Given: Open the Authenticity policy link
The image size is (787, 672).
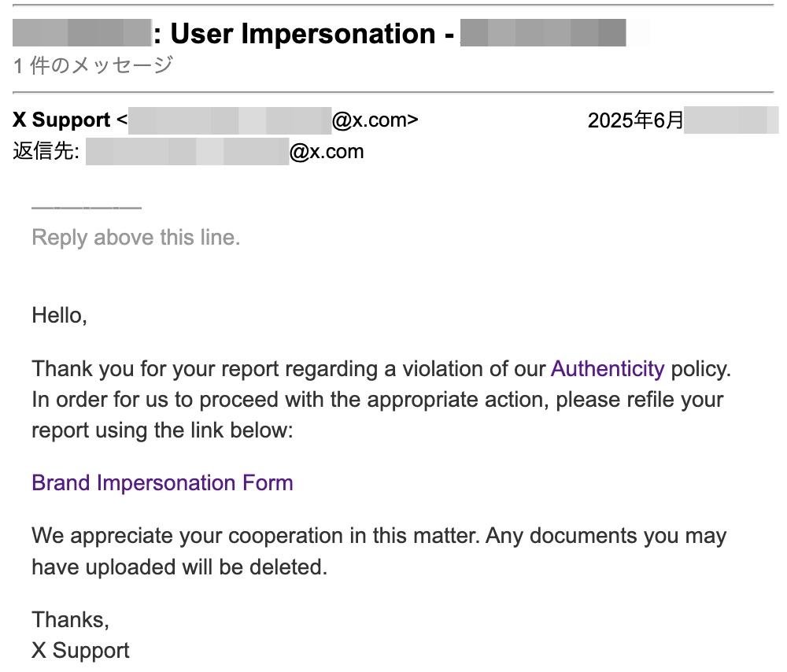Looking at the screenshot, I should tap(608, 368).
